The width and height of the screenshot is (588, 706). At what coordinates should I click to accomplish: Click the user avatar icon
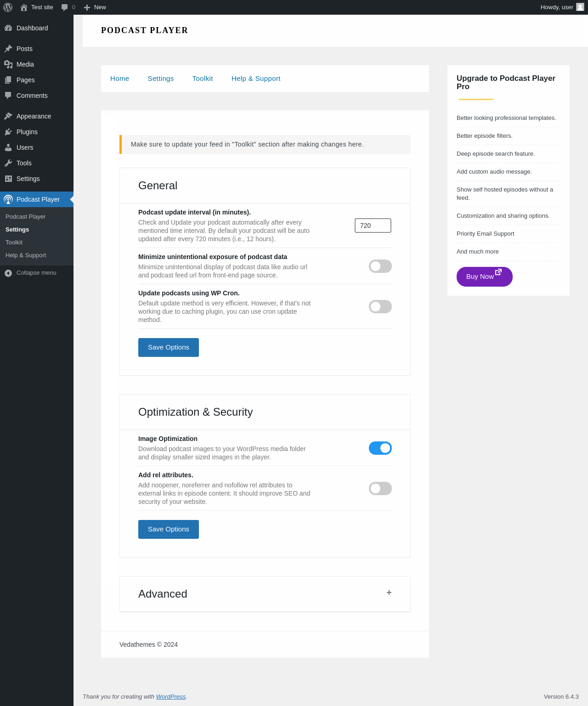point(580,7)
